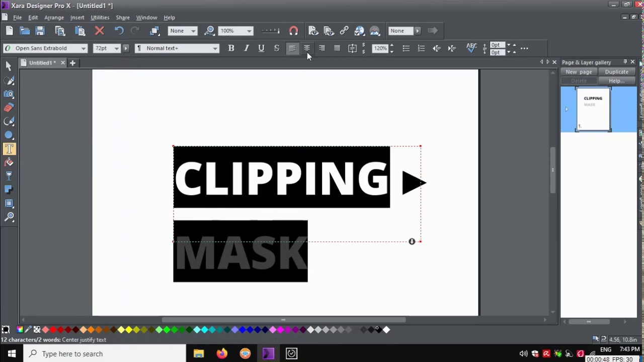Click the Help... button in gallery
The image size is (644, 362).
pos(616,81)
